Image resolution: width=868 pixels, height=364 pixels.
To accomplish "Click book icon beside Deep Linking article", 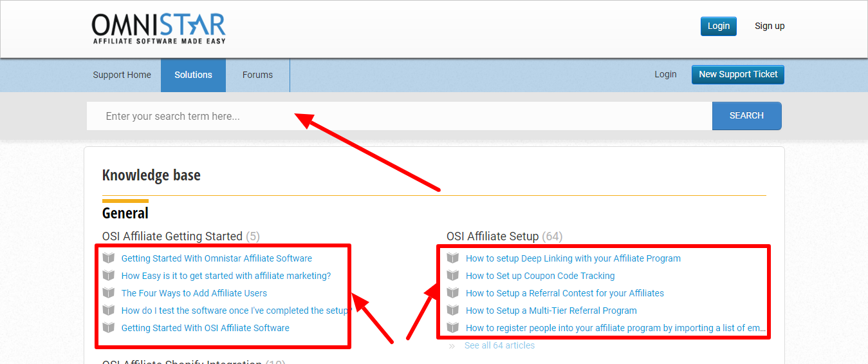I will point(453,258).
